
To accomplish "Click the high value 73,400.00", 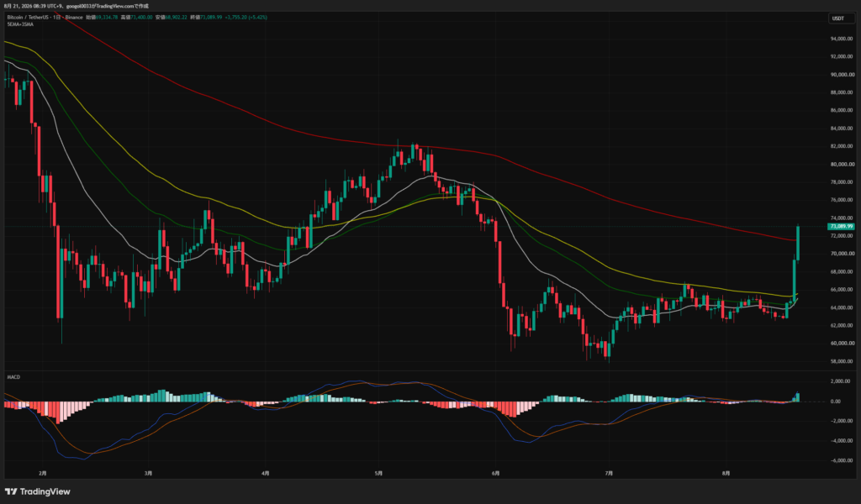I will coord(141,17).
